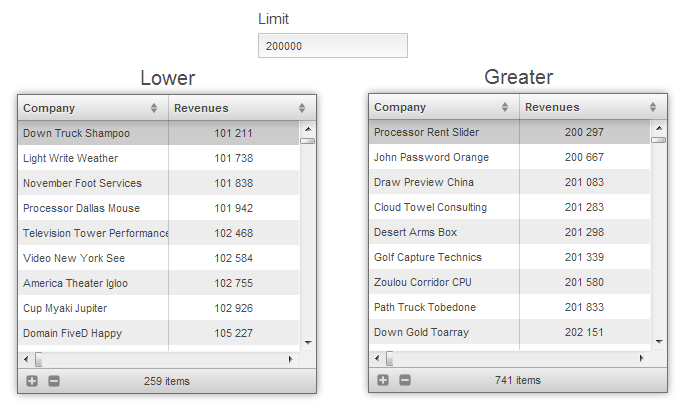Click the Revenues header in the Greater table
Image resolution: width=694 pixels, height=417 pixels.
point(552,107)
